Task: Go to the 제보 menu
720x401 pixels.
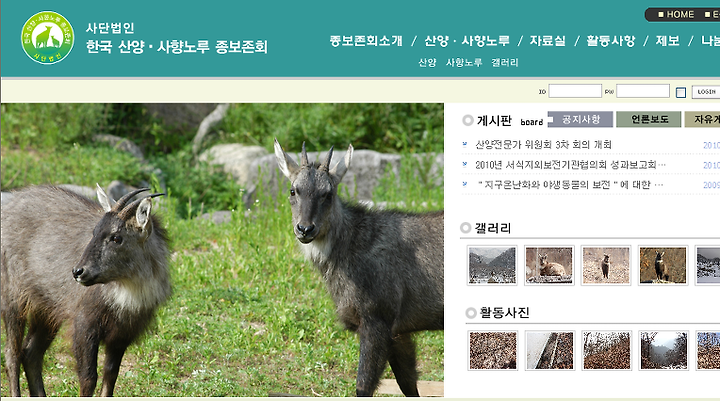Action: 667,41
